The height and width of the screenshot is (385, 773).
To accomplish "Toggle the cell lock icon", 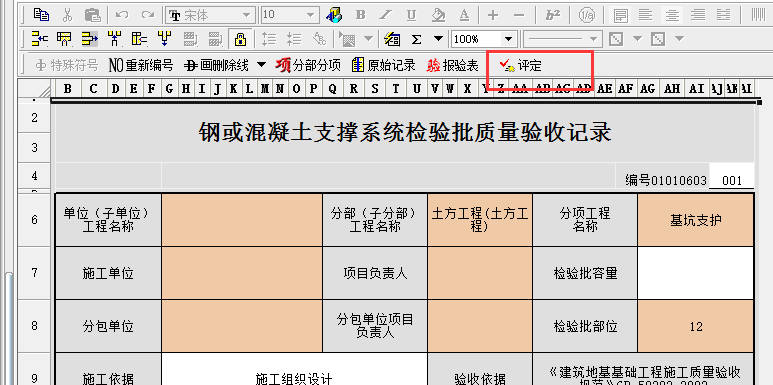I will pos(240,39).
